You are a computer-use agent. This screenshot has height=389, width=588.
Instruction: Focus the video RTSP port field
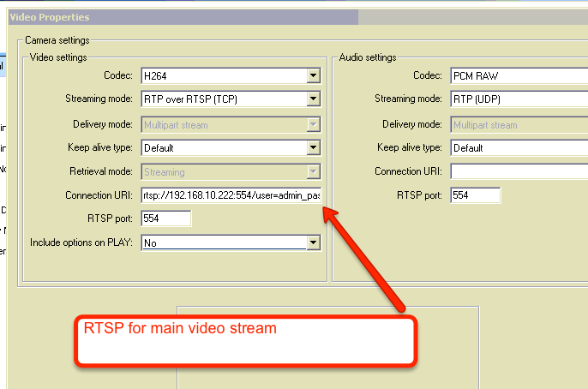click(165, 218)
